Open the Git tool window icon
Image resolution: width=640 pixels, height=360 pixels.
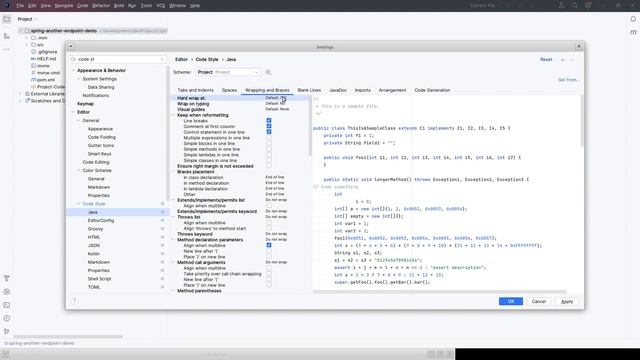7,331
